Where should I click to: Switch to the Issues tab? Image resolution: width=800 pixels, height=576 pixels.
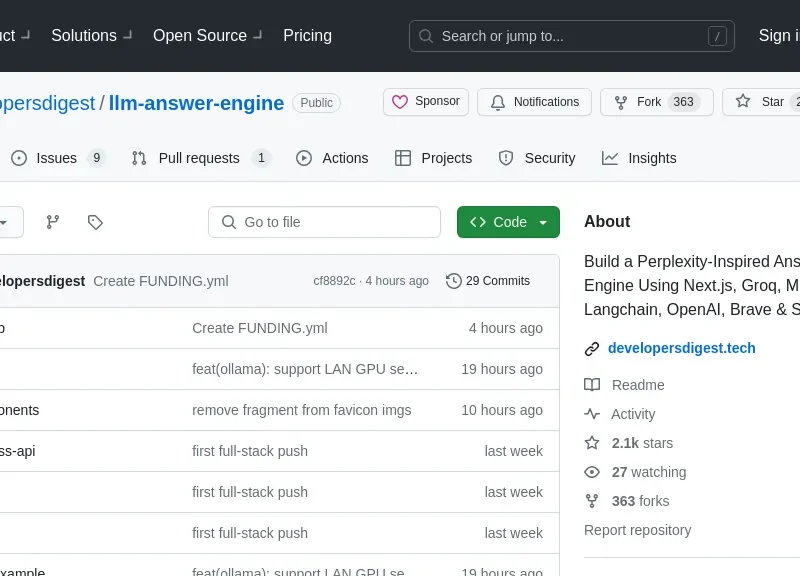click(57, 158)
